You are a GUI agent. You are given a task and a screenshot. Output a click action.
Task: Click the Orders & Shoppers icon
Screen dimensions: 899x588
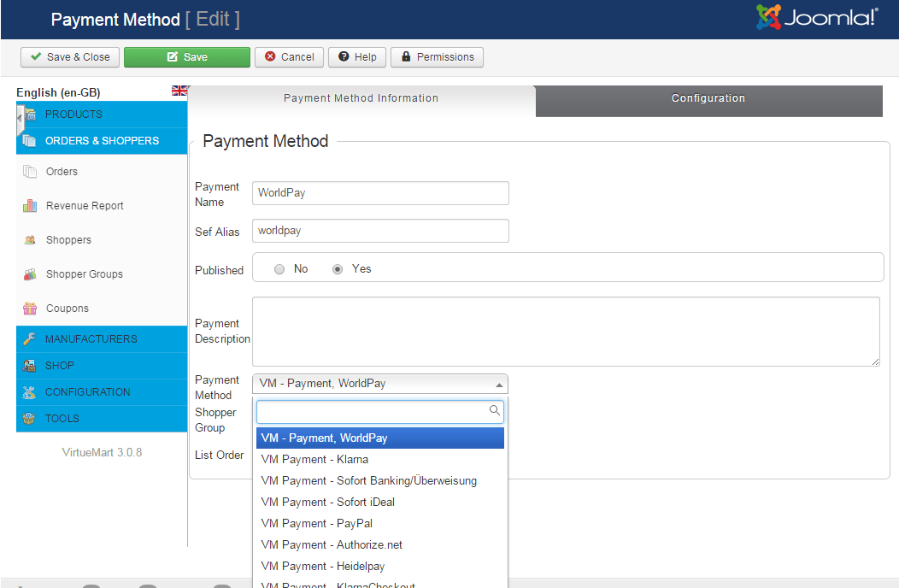(x=29, y=140)
